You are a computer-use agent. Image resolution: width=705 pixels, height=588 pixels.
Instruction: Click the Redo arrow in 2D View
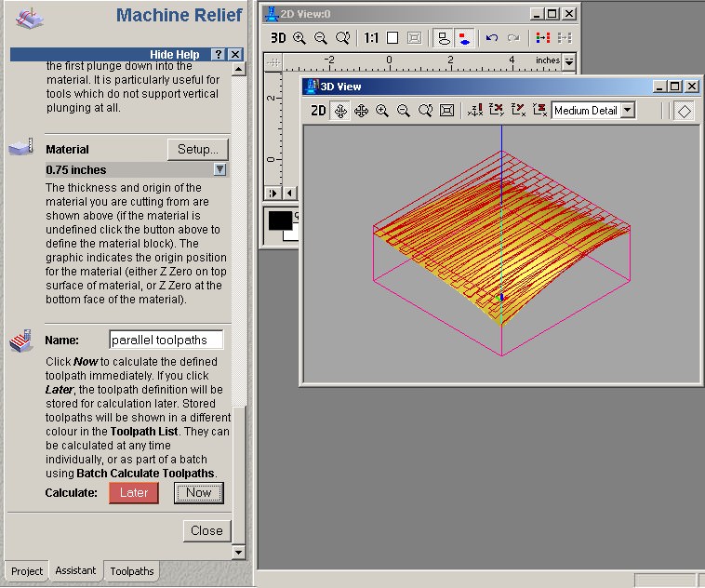click(513, 38)
